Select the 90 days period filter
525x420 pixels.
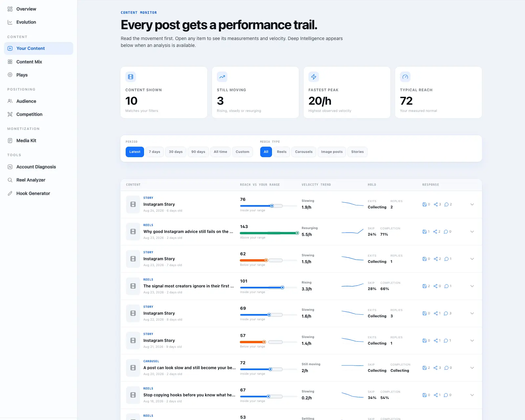[198, 152]
